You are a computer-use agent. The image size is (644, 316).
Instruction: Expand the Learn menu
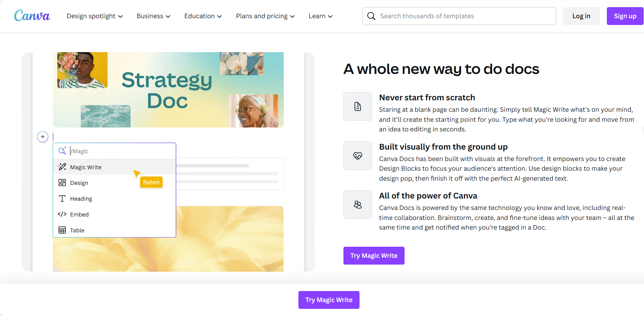pos(321,16)
